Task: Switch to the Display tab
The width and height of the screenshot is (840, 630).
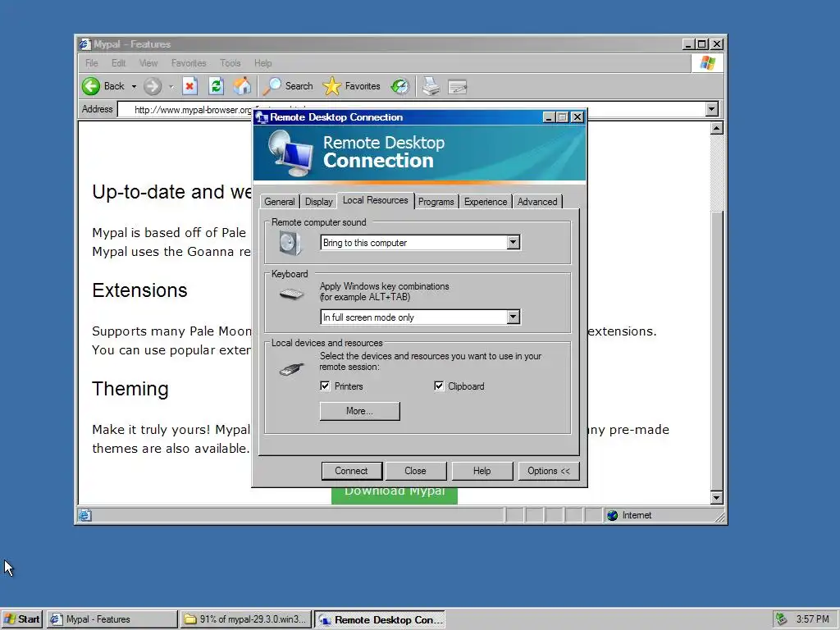Action: (319, 202)
